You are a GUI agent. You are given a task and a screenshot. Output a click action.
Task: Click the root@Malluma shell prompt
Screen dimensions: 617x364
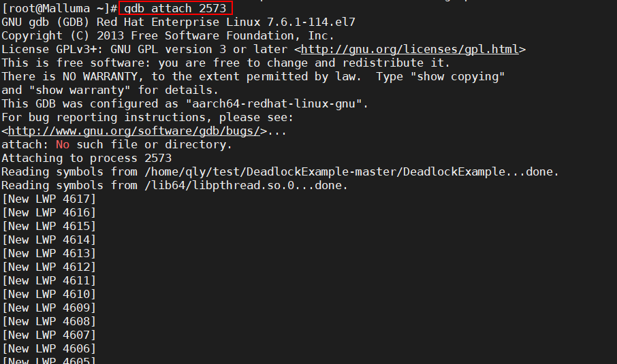(59, 8)
